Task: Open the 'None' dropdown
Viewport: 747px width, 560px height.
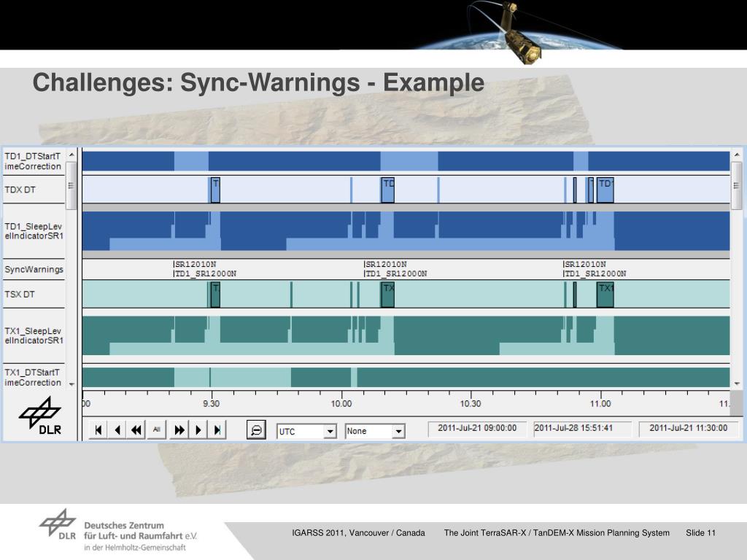Action: (x=398, y=432)
